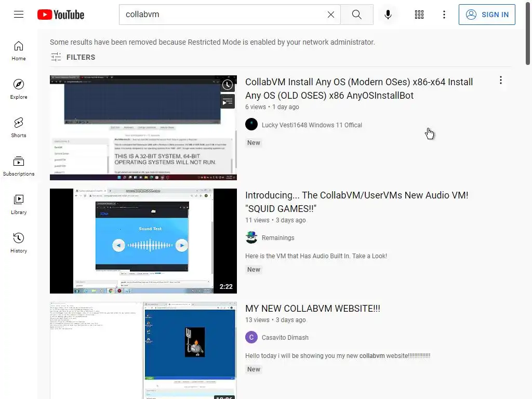Open Remainings channel avatar
Screen dimensions: 532x399
click(x=251, y=237)
